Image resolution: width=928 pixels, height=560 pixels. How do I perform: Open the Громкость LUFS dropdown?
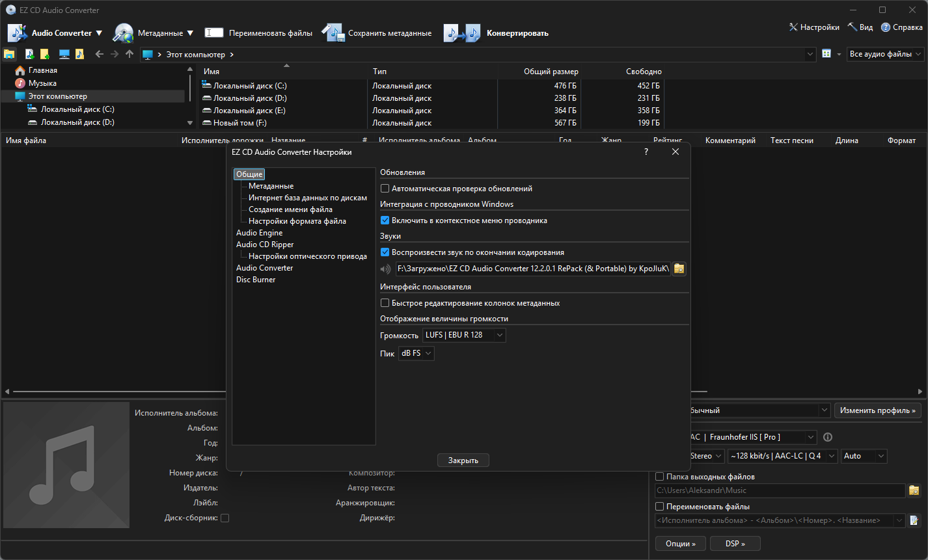click(464, 335)
